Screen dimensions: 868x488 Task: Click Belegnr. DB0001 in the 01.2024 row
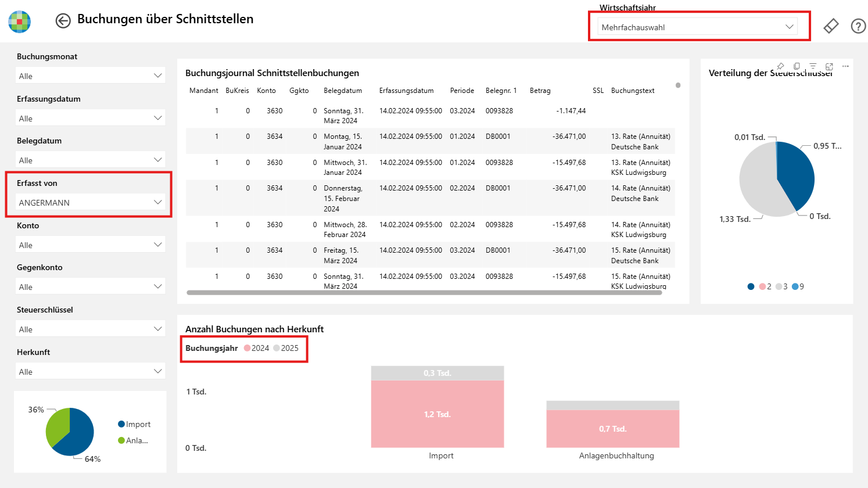[x=498, y=137]
